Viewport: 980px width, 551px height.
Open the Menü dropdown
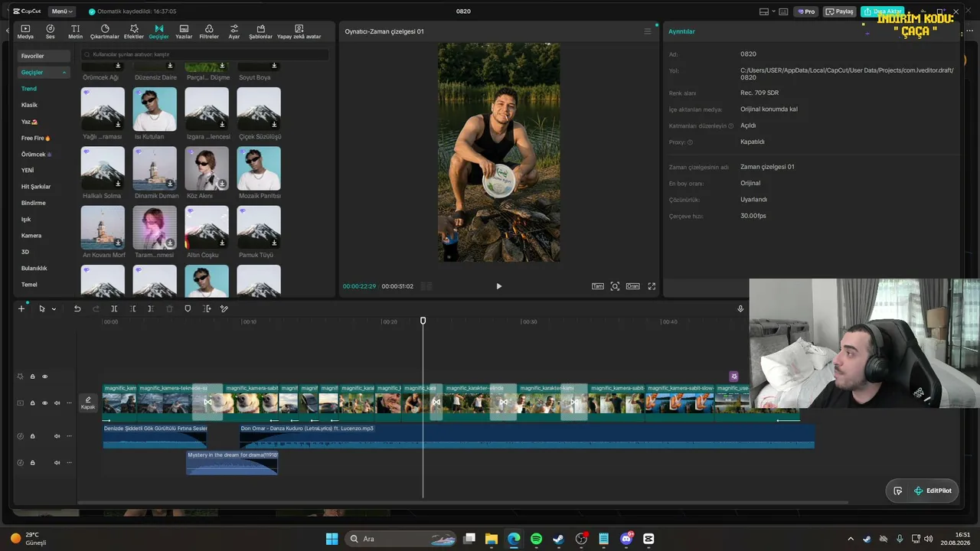[x=62, y=11]
